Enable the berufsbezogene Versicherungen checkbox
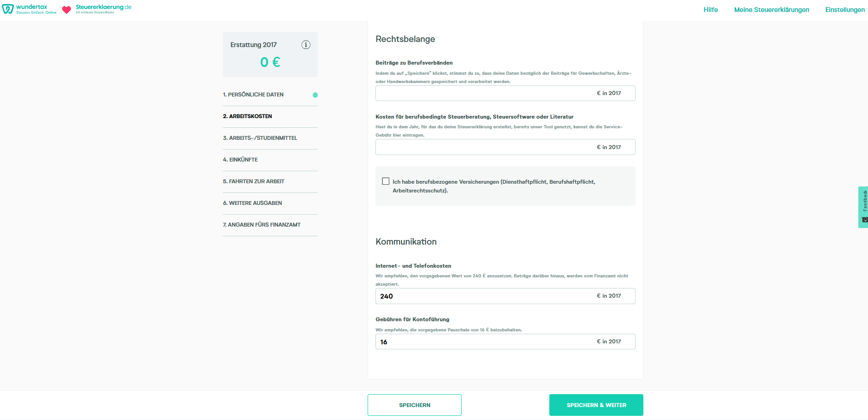868x420 pixels. click(386, 181)
